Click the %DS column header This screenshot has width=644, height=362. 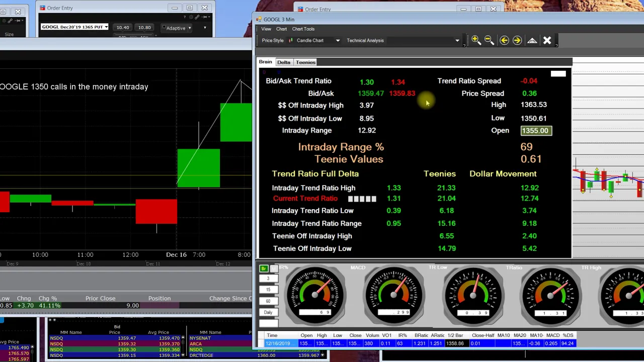[568, 335]
